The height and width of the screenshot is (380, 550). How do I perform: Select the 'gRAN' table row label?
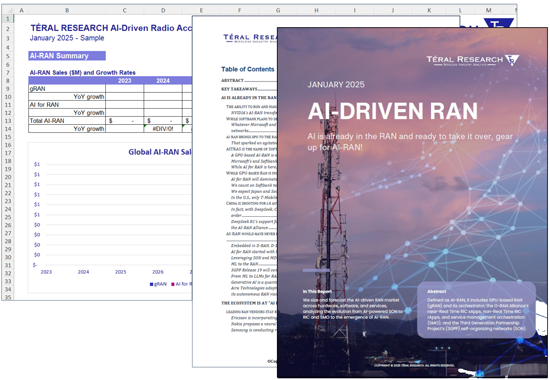67,89
